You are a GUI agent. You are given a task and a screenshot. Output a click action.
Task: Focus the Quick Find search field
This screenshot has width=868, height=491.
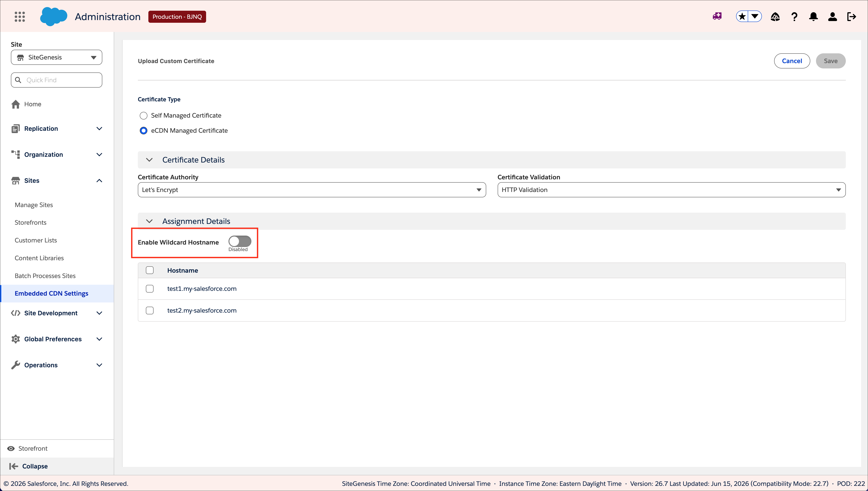[56, 80]
